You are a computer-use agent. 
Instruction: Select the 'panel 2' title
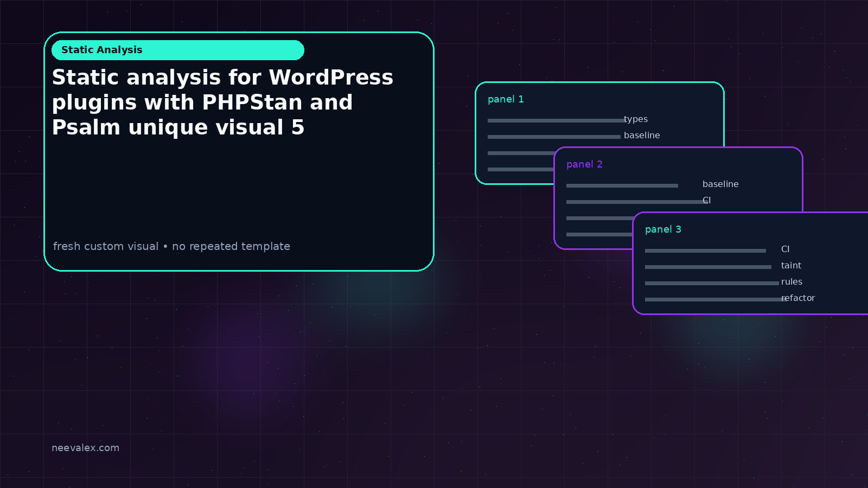[584, 164]
